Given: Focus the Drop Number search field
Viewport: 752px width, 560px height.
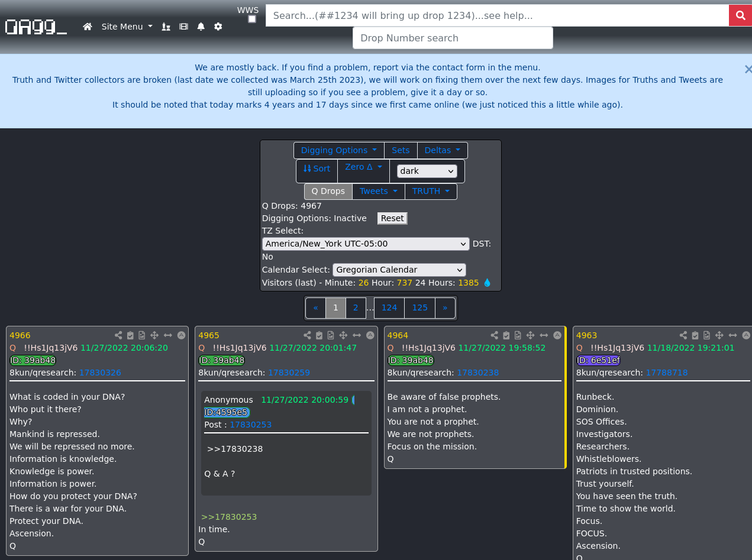Looking at the screenshot, I should click(453, 38).
